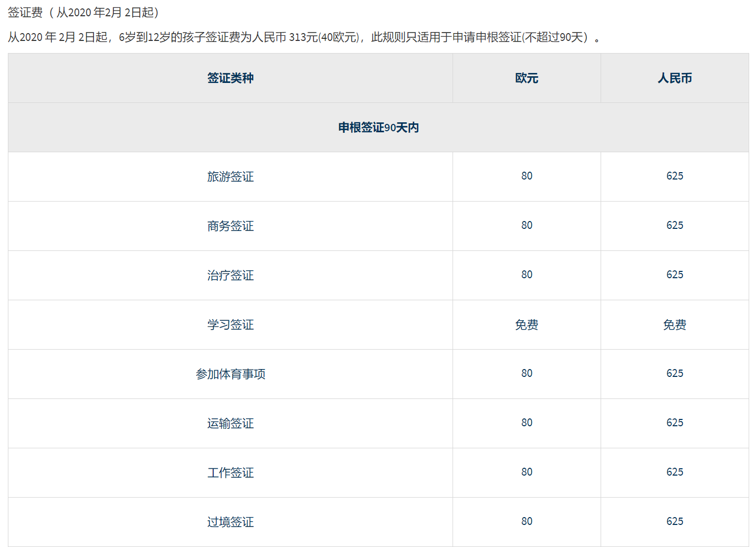Click the 625 RMB value for 治疗签证
The image size is (756, 547).
point(675,275)
